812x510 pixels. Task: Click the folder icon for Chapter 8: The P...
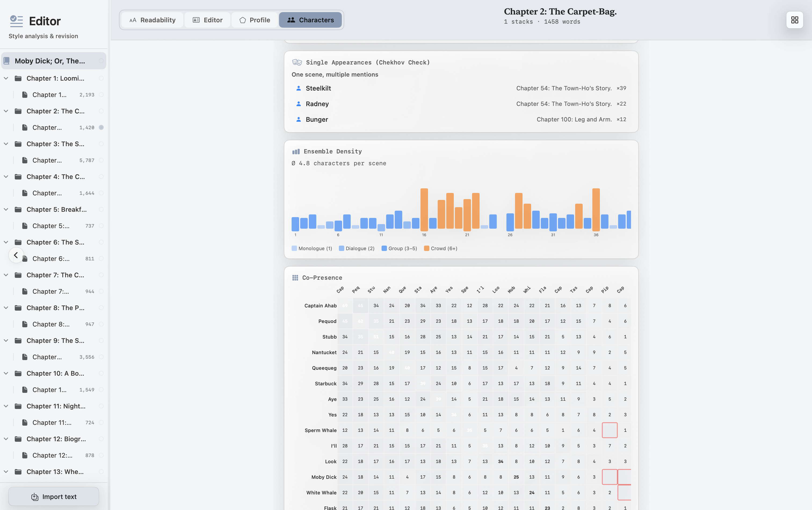pos(18,308)
